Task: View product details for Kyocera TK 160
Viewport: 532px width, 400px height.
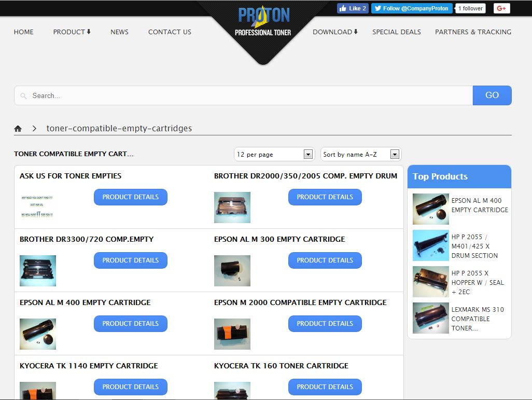Action: point(325,387)
